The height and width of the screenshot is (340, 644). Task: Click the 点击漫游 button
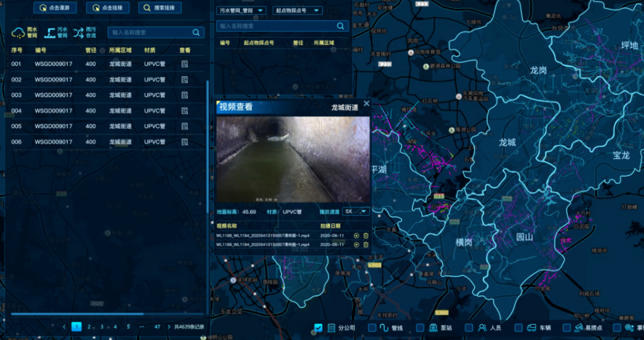pyautogui.click(x=56, y=8)
